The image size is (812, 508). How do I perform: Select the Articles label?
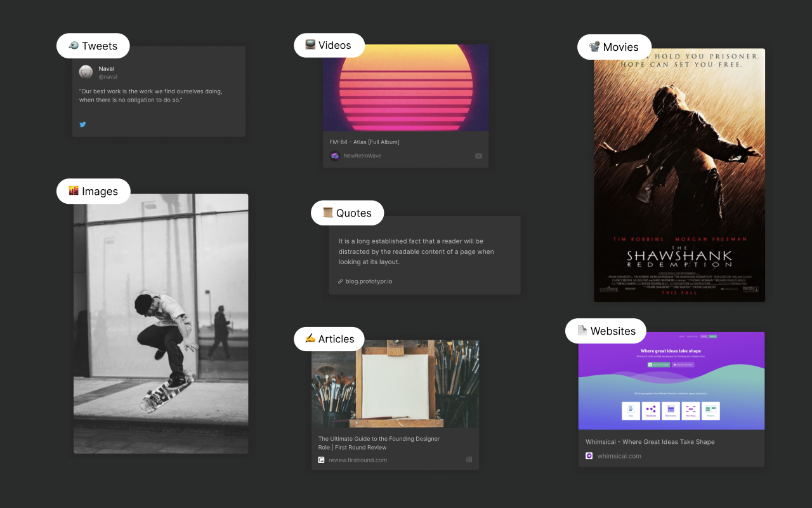point(329,339)
